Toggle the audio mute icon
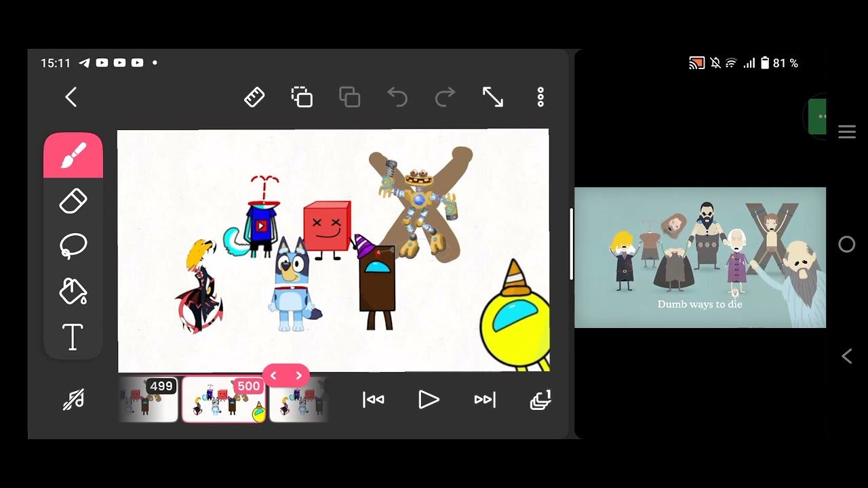The width and height of the screenshot is (868, 488). 73,400
